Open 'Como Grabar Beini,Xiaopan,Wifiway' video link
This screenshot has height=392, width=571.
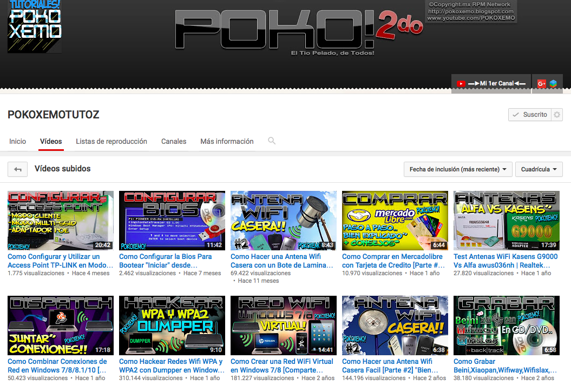505,366
